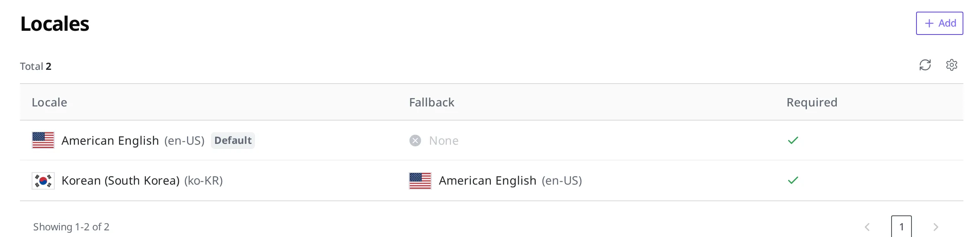Click the gray X icon beside None
Image resolution: width=980 pixels, height=237 pixels.
coord(415,141)
